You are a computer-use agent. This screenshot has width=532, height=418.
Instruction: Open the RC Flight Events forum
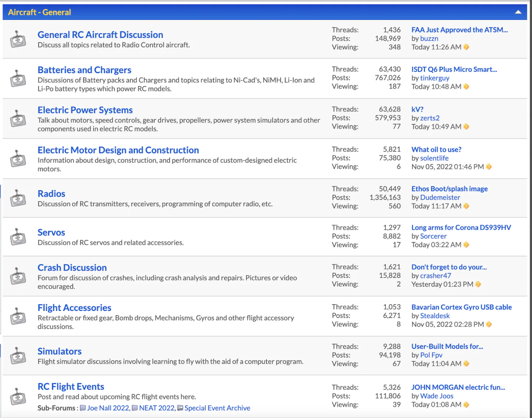tap(71, 387)
